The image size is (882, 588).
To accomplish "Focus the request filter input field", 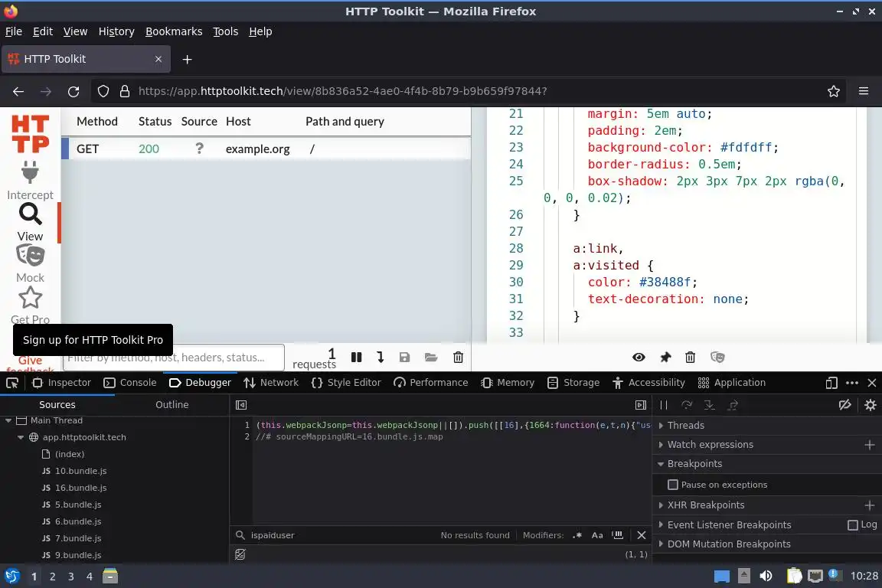I will [173, 358].
